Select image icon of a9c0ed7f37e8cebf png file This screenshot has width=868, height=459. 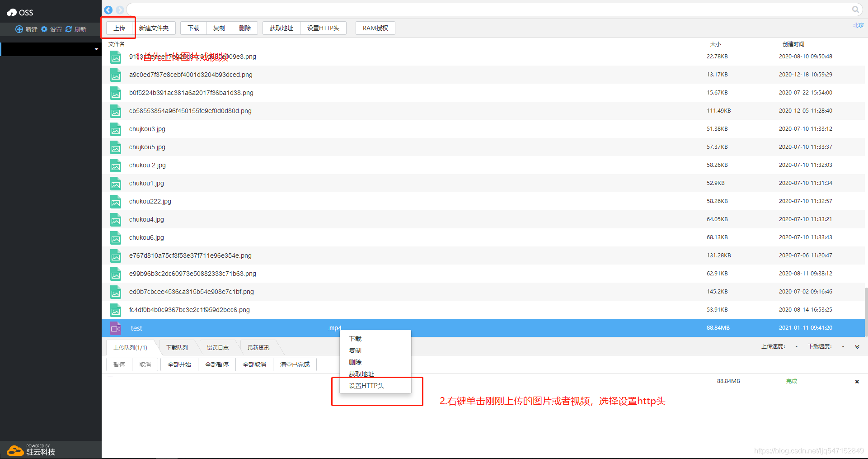tap(116, 75)
